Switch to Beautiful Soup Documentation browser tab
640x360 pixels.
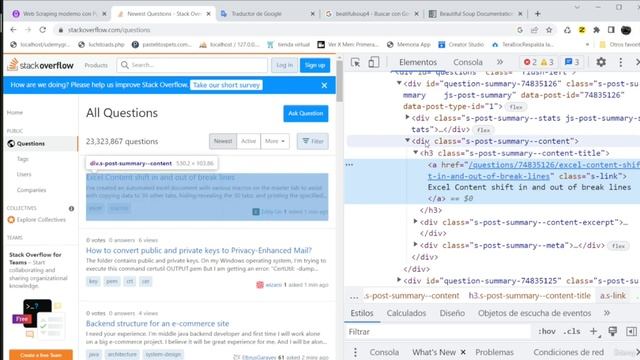pyautogui.click(x=476, y=13)
